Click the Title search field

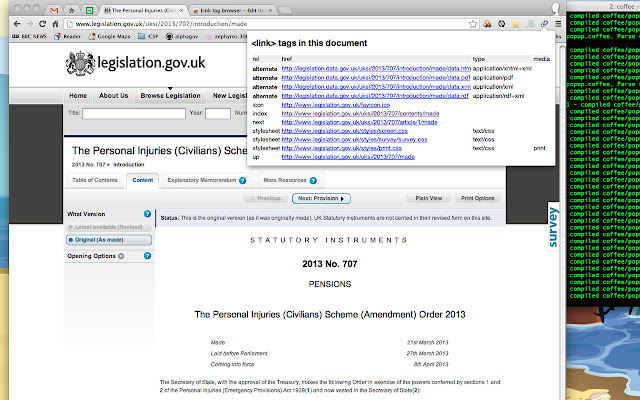coord(134,113)
